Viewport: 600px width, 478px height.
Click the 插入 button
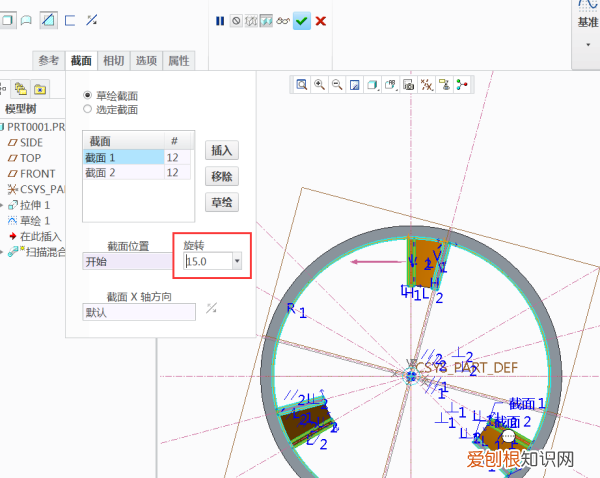coord(222,150)
